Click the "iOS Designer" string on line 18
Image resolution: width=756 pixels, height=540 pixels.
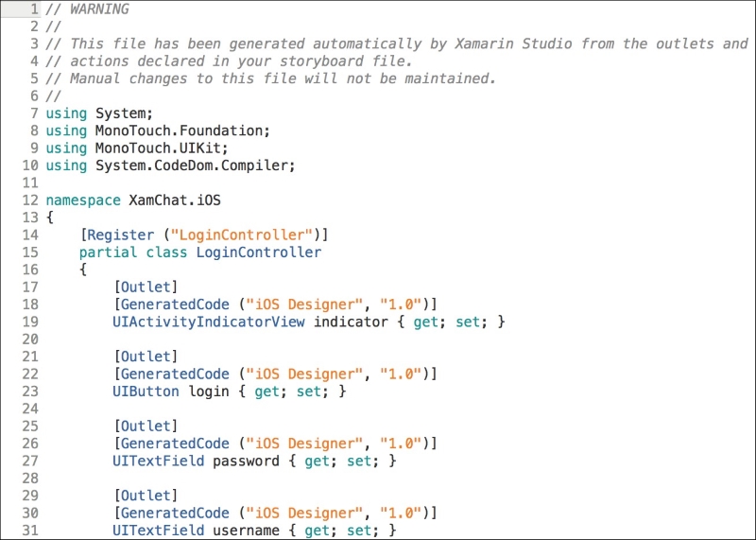304,305
